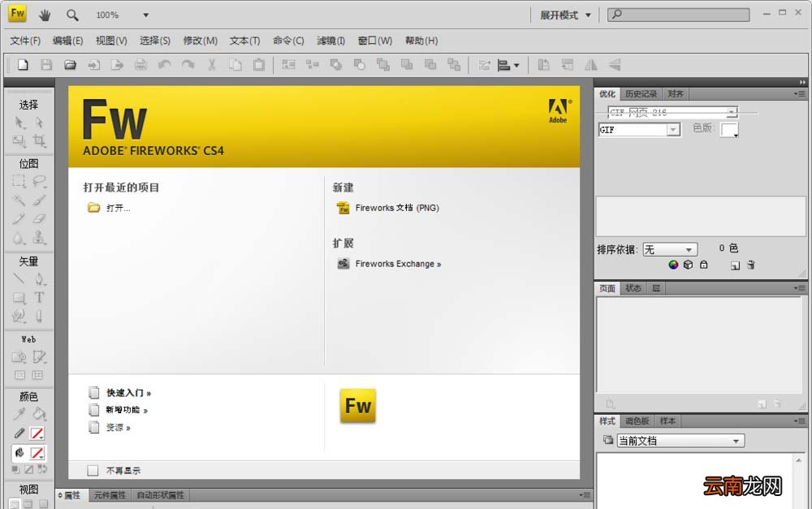Select the Slice tool
Image resolution: width=812 pixels, height=509 pixels.
[x=39, y=356]
